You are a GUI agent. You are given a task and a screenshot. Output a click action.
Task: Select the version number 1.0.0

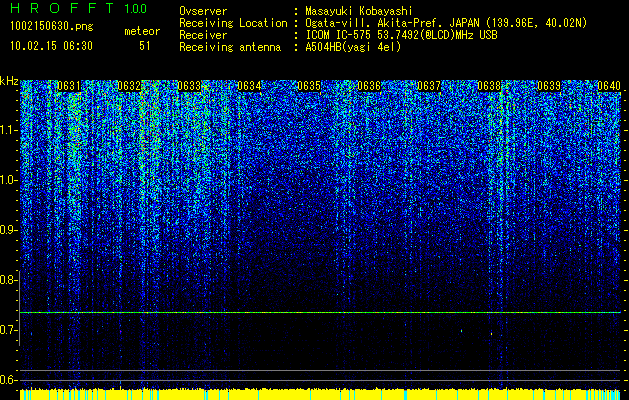pyautogui.click(x=135, y=9)
